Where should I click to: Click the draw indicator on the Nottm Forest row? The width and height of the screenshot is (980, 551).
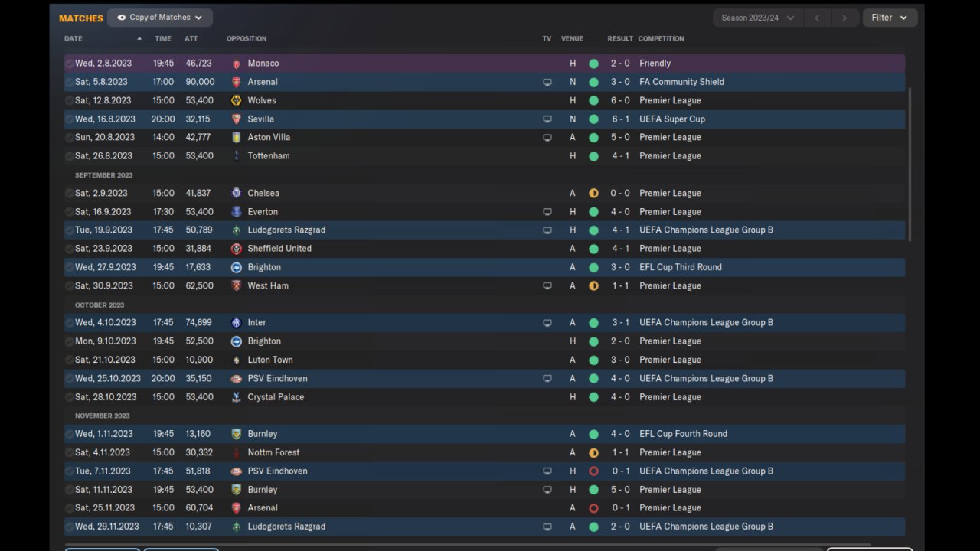(x=593, y=452)
